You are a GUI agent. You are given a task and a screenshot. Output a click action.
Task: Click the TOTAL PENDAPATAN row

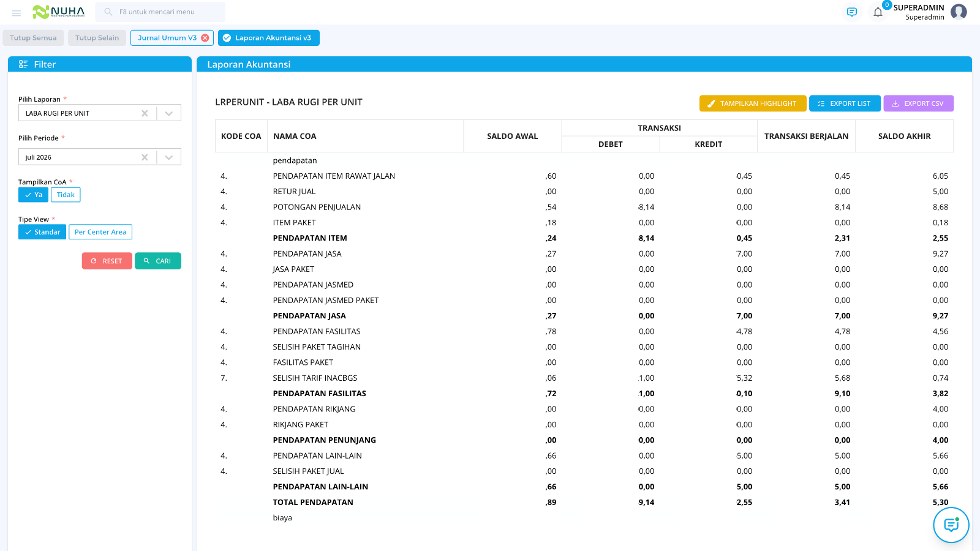pos(584,502)
